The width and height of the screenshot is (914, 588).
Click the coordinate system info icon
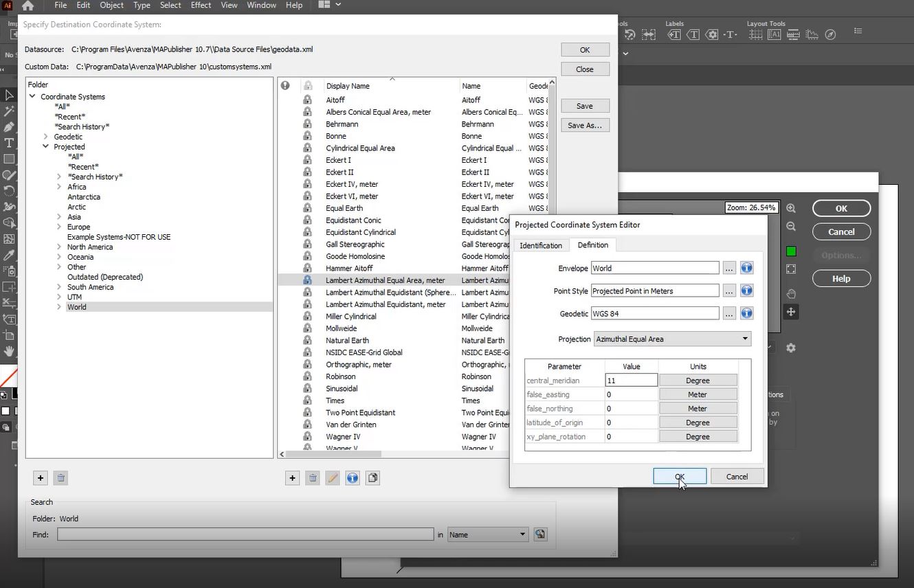[x=353, y=478]
